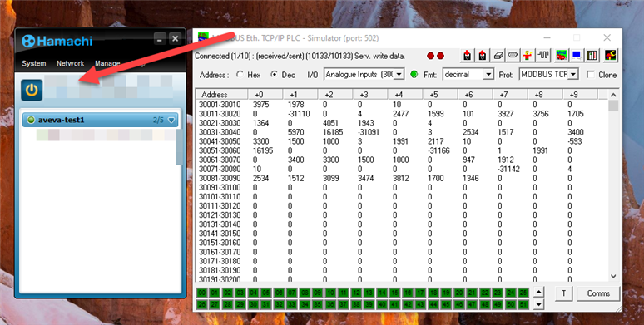The width and height of the screenshot is (644, 325).
Task: Click the register table scrollbar thumb
Action: pos(613,106)
